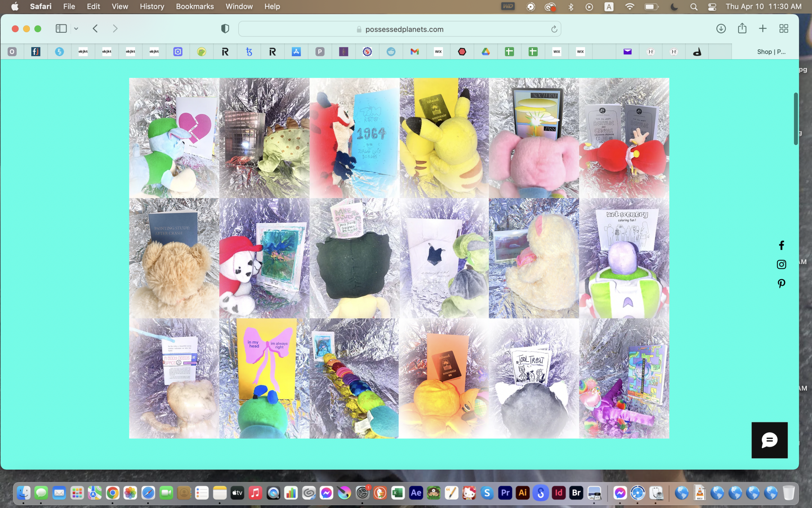Open the History menu
Image resolution: width=812 pixels, height=508 pixels.
(x=152, y=6)
